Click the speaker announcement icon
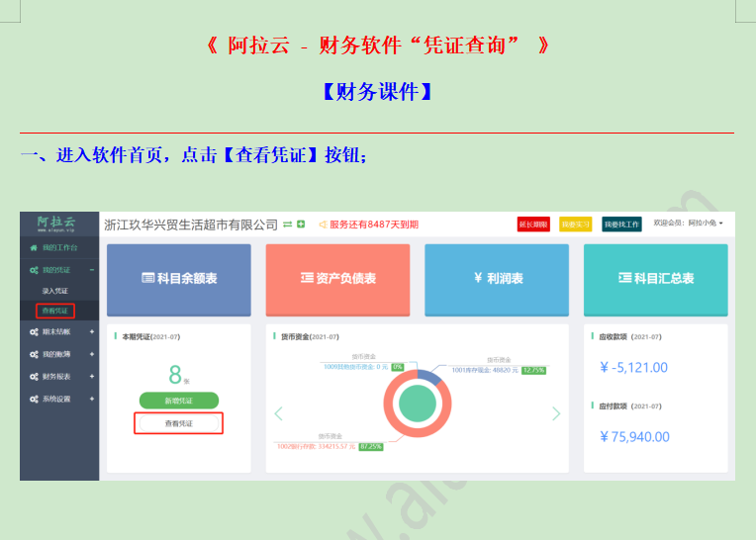The image size is (756, 540). click(x=323, y=225)
